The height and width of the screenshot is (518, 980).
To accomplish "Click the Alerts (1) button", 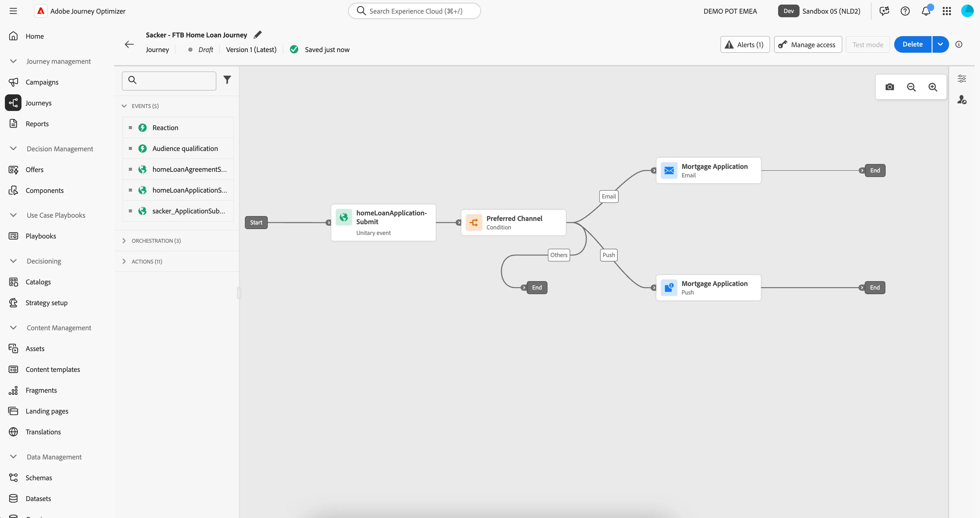I will (745, 45).
